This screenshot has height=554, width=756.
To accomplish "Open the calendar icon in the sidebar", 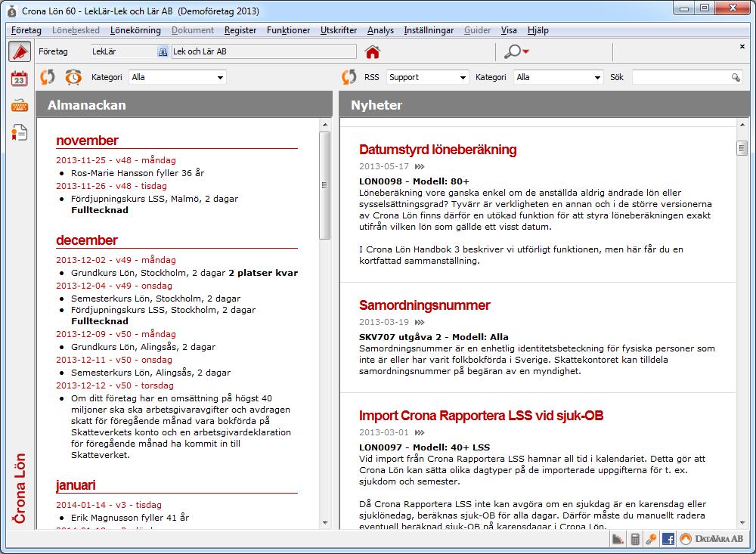I will (20, 78).
